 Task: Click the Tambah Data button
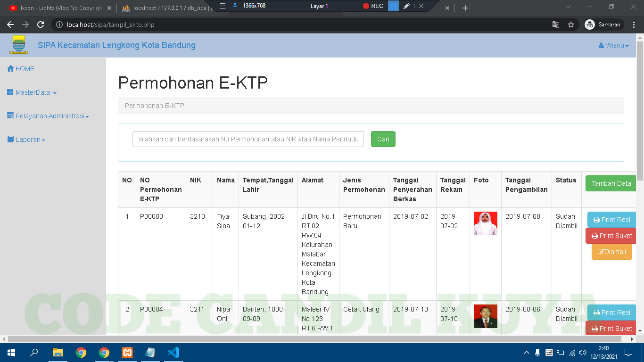pyautogui.click(x=611, y=183)
